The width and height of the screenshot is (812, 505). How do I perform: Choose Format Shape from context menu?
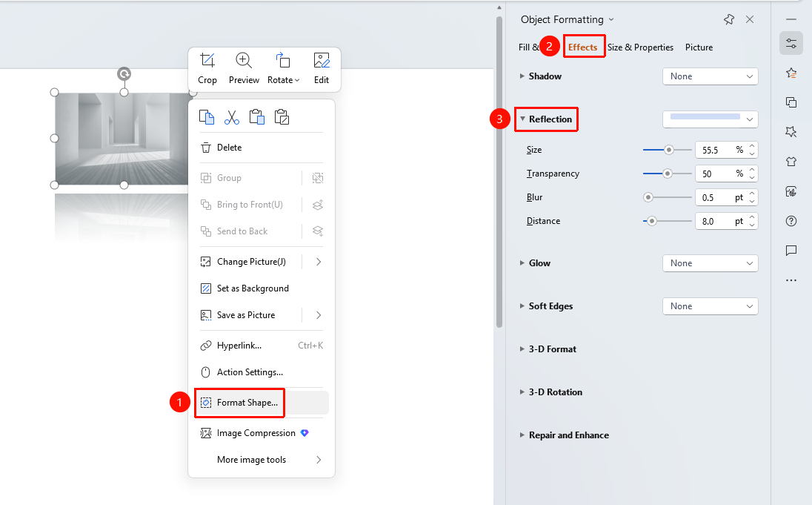click(262, 403)
